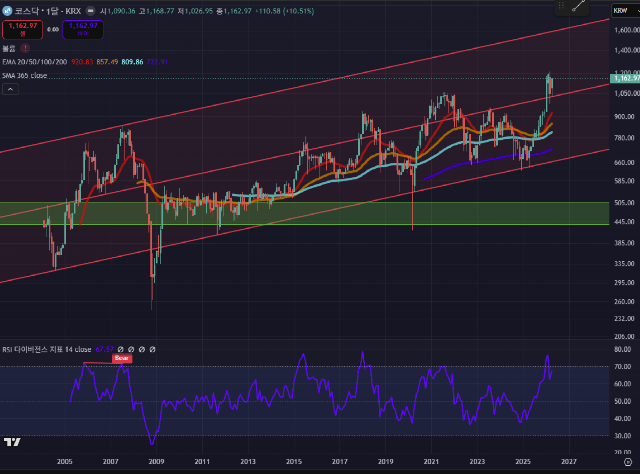Click the KOSDAQ symbol logo icon
This screenshot has height=474, width=640.
click(x=7, y=11)
